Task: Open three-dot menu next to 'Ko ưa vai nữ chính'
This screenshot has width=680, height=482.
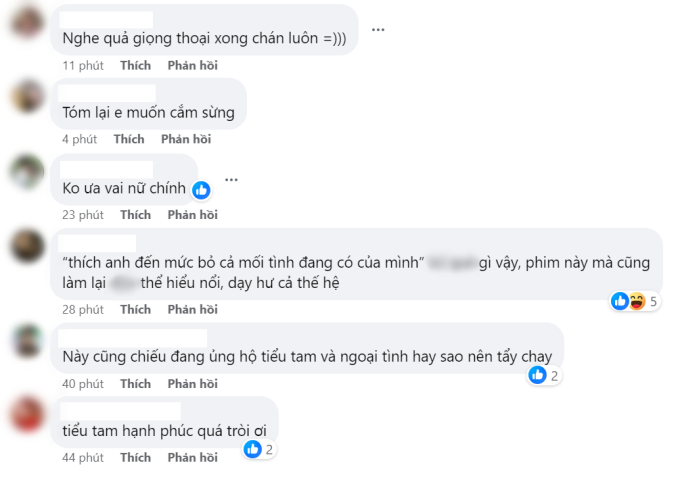Action: tap(231, 180)
